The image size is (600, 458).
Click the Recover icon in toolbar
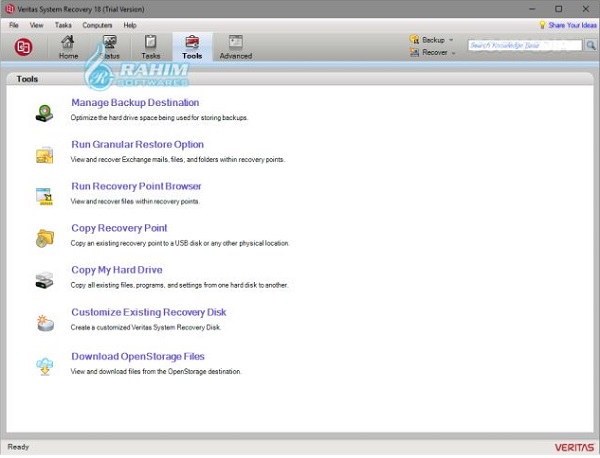[x=414, y=52]
